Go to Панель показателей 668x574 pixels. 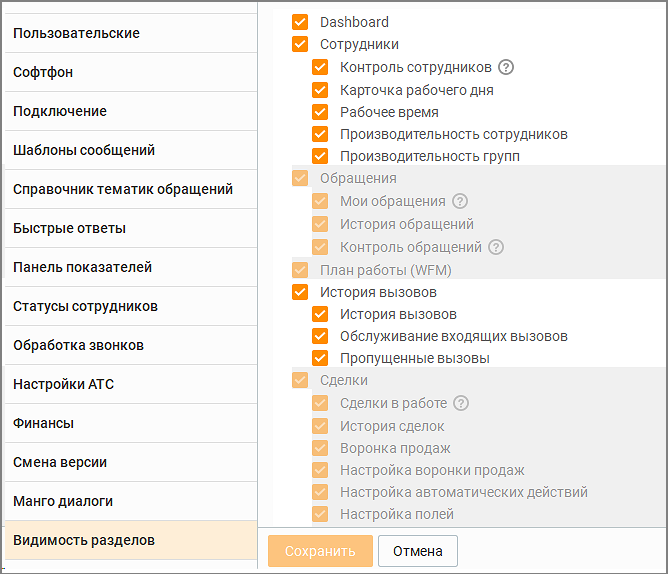pyautogui.click(x=131, y=267)
